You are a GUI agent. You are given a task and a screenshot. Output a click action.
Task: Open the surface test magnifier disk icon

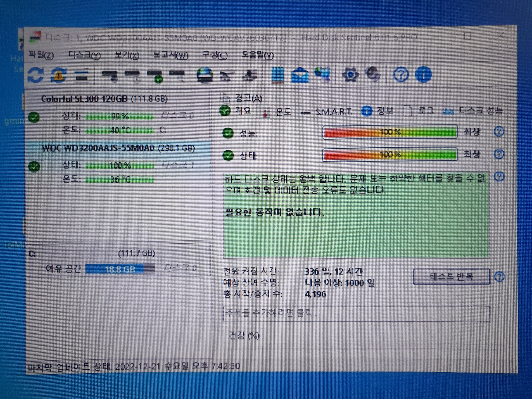coord(177,76)
